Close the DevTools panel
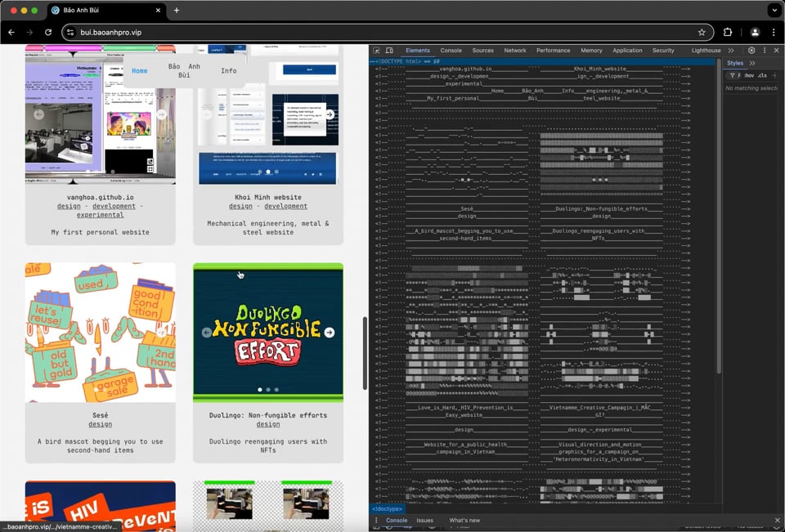This screenshot has height=532, width=785. (x=777, y=51)
